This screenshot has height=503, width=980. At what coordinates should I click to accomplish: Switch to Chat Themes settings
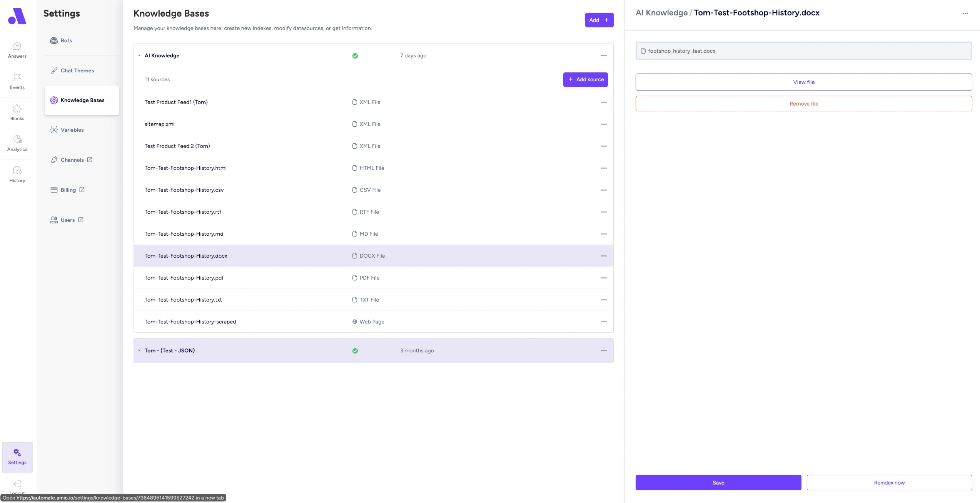[77, 70]
